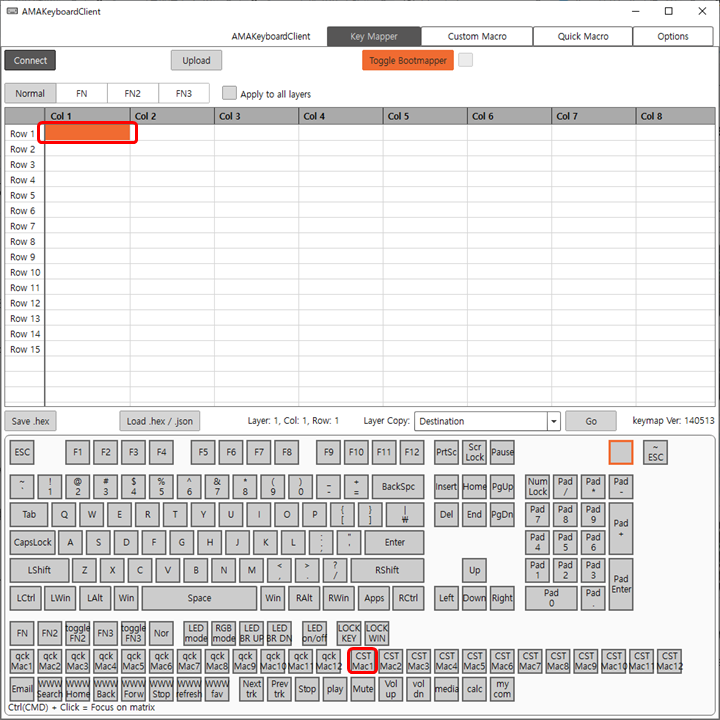Select the Next trk key
This screenshot has height=720, width=720.
[x=252, y=689]
